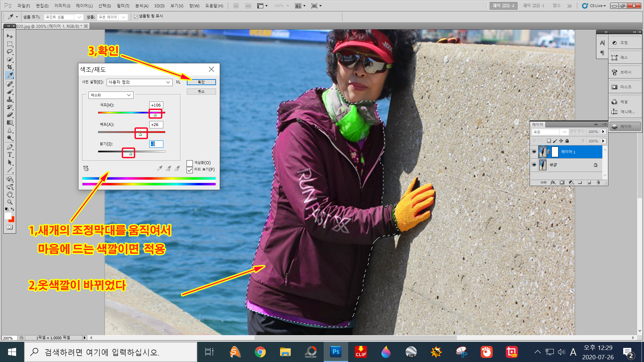Select the Crop tool
Screen dimensions: 644x362
click(x=9, y=67)
